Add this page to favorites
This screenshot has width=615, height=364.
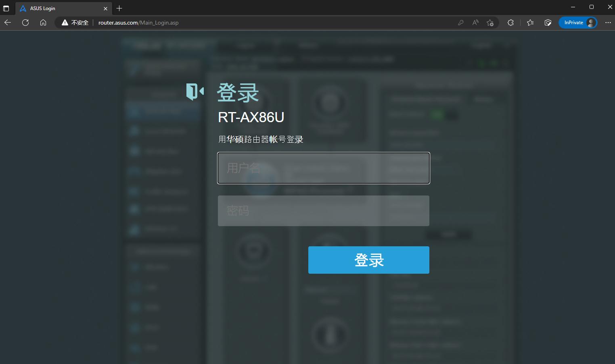[490, 23]
